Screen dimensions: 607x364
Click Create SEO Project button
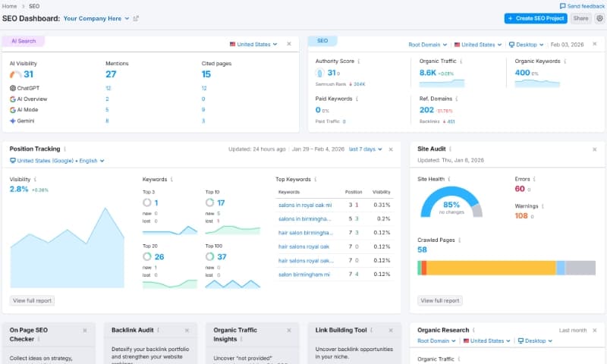pos(536,18)
